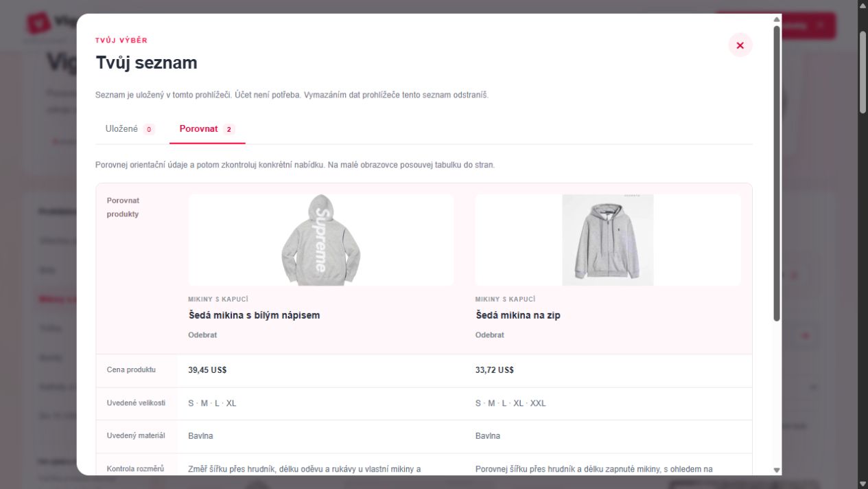Viewport: 868px width, 489px height.
Task: Remove Šedá mikina s bílým nápisem via Odebrat
Action: 202,335
